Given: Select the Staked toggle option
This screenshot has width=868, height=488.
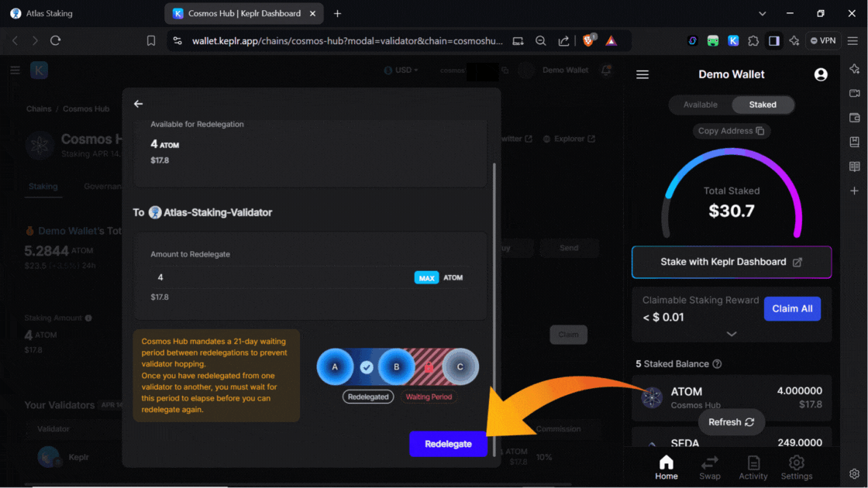Looking at the screenshot, I should pyautogui.click(x=762, y=105).
